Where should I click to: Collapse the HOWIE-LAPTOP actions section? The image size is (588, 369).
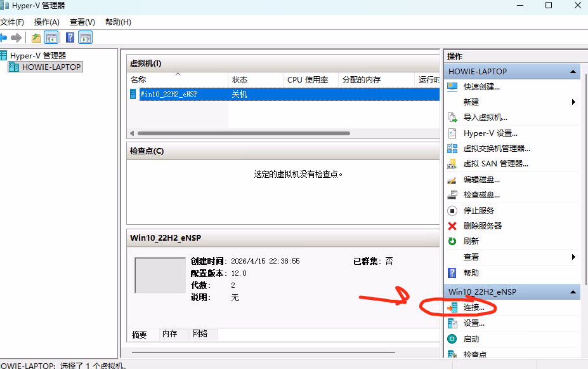(x=573, y=72)
